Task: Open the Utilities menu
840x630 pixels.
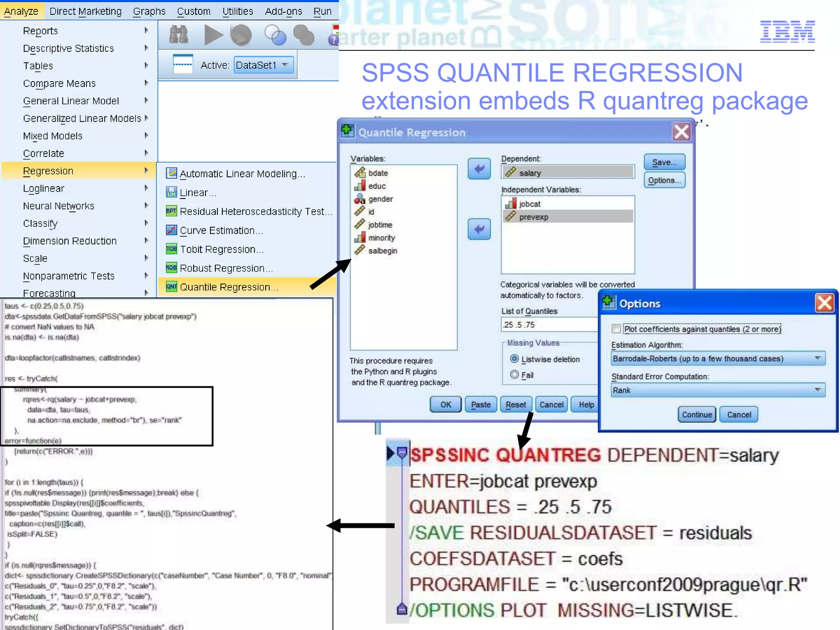Action: [237, 11]
